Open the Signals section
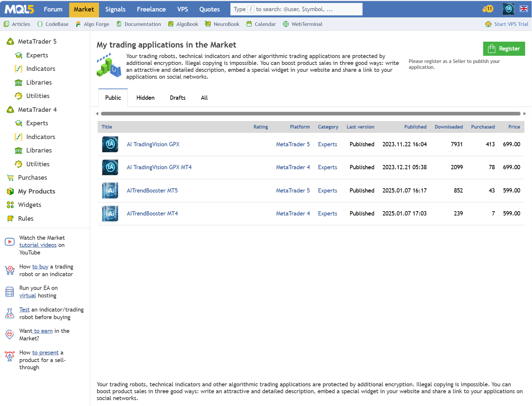Screen dimensions: 532x406 click(x=115, y=9)
